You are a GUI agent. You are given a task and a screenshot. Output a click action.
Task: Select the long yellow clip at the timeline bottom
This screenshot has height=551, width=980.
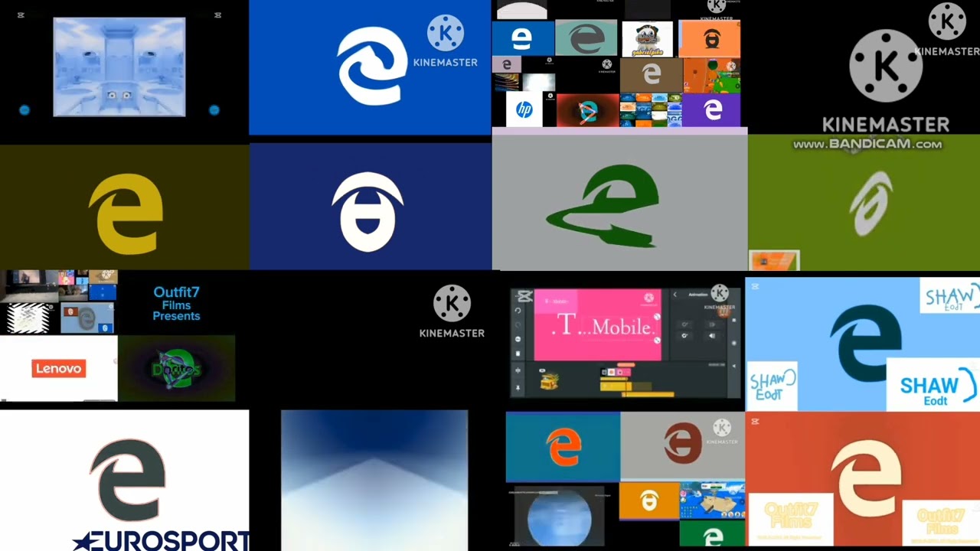click(648, 394)
